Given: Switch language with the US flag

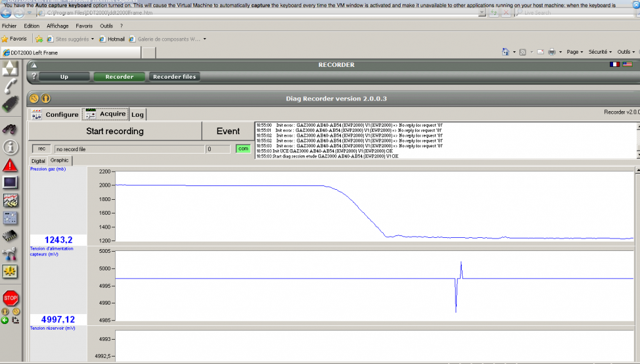Looking at the screenshot, I should [x=627, y=64].
